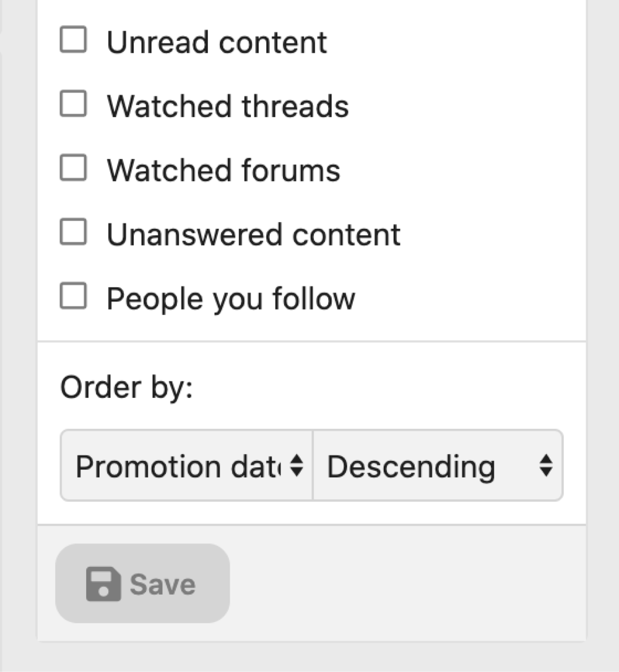Check the Watched forums box
619x672 pixels.
(73, 168)
